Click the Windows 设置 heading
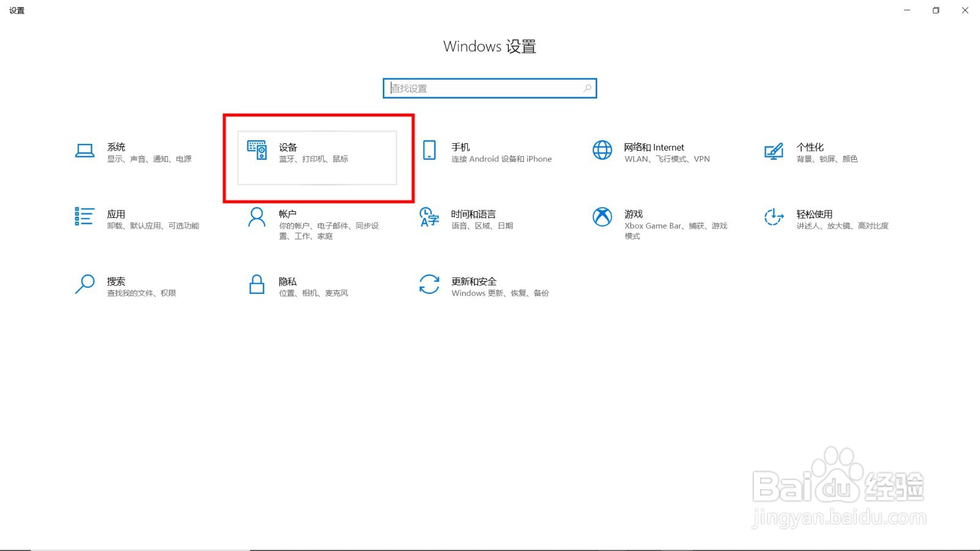Image resolution: width=980 pixels, height=551 pixels. pyautogui.click(x=489, y=46)
